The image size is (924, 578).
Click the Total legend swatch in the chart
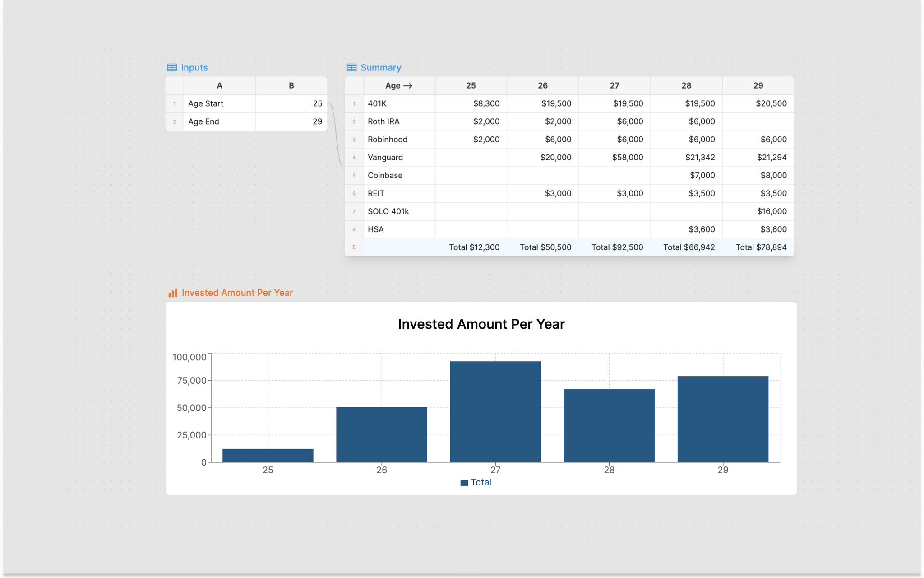(x=464, y=483)
